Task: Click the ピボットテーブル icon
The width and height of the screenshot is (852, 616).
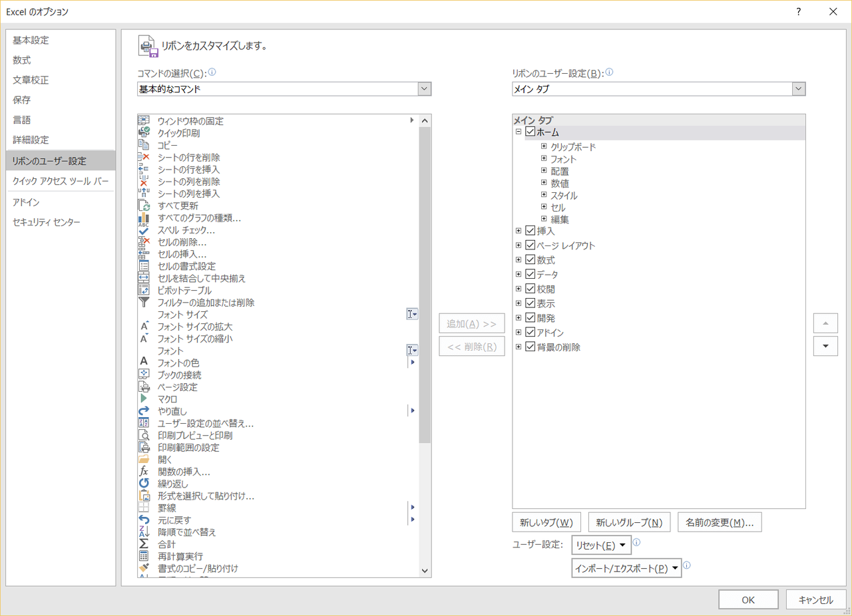Action: [x=144, y=290]
